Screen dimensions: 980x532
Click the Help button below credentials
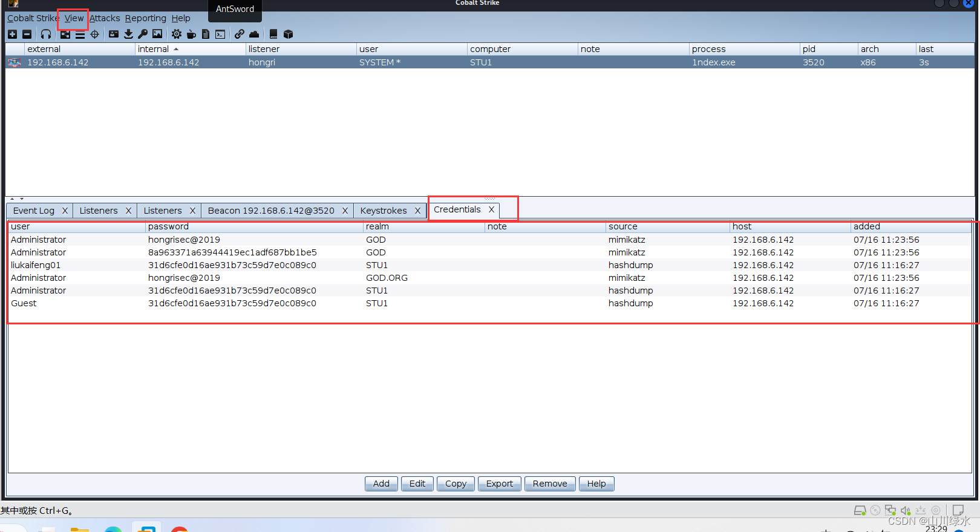coord(596,484)
